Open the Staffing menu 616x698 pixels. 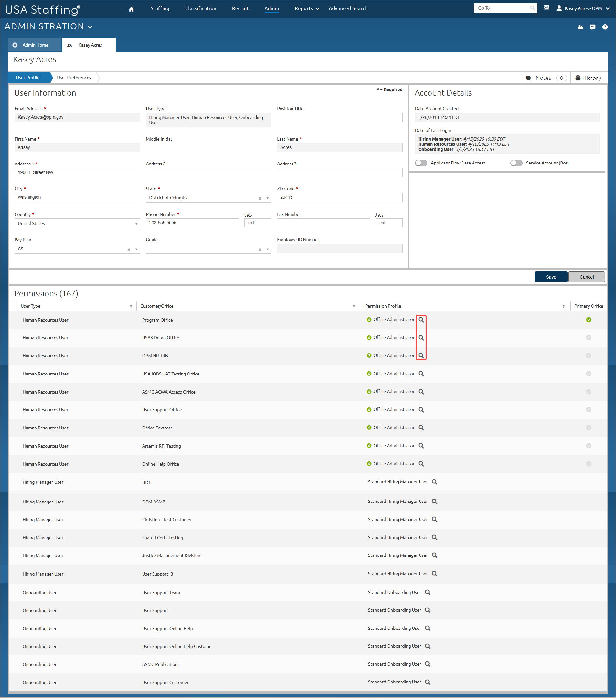click(160, 8)
